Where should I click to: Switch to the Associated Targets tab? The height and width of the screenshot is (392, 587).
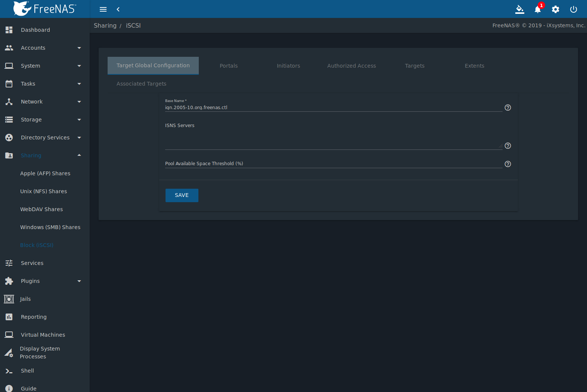(x=142, y=84)
